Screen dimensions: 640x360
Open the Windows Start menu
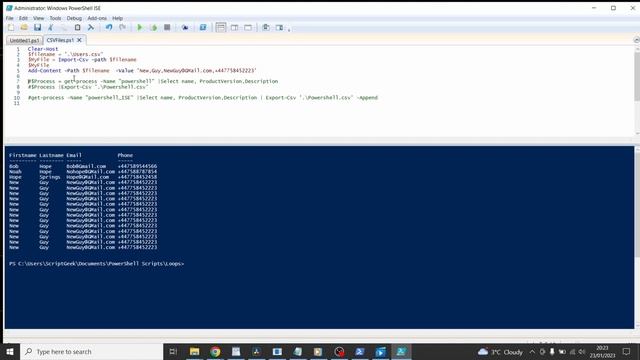click(10, 351)
